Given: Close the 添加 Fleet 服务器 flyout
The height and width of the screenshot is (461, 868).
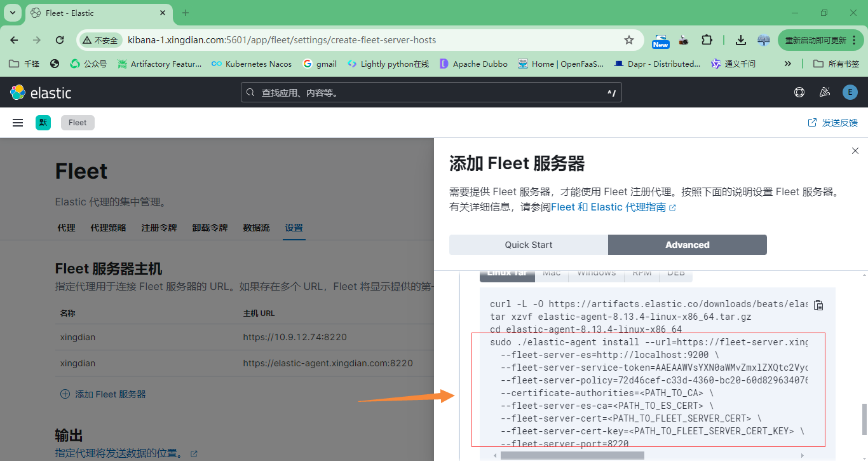Looking at the screenshot, I should pyautogui.click(x=855, y=151).
